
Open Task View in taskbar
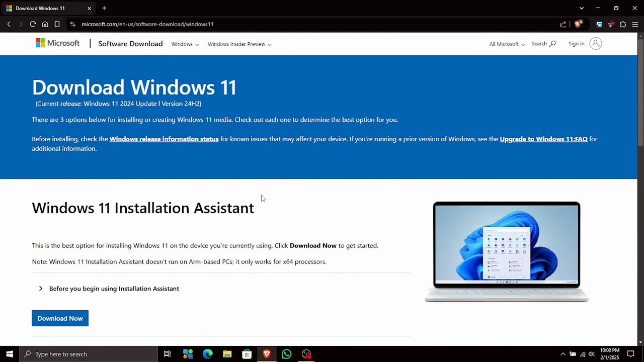[x=168, y=354]
